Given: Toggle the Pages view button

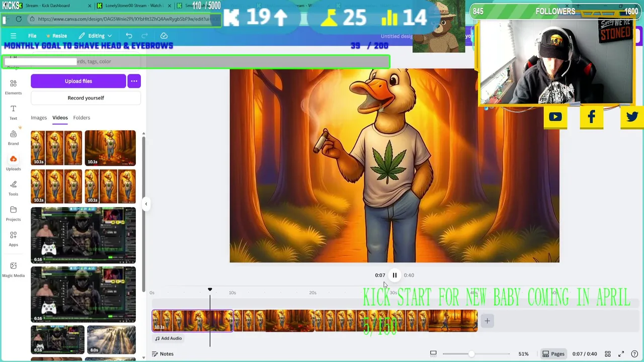Looking at the screenshot, I should 553,354.
